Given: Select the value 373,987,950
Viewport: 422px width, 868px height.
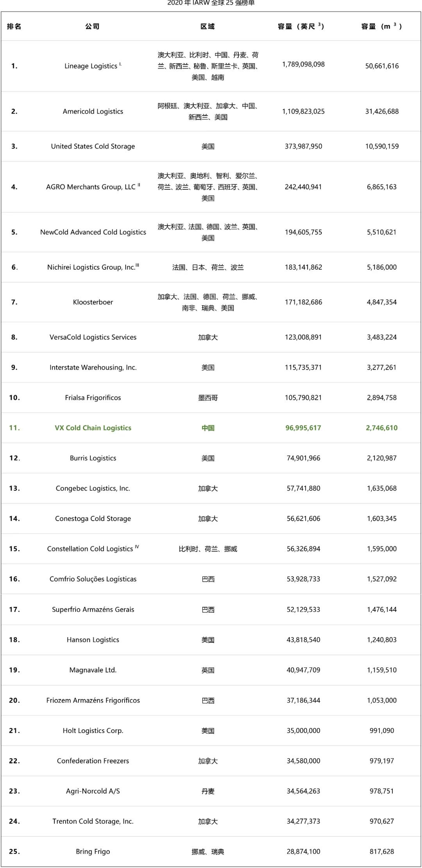Looking at the screenshot, I should [304, 146].
